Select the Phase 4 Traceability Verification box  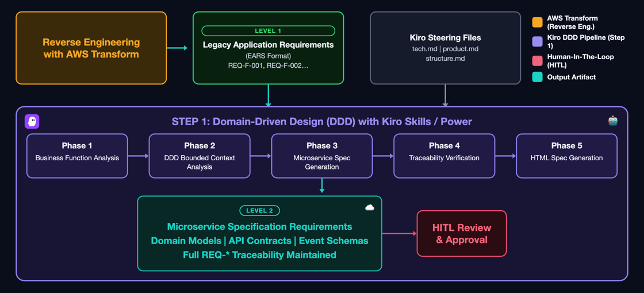coord(444,156)
